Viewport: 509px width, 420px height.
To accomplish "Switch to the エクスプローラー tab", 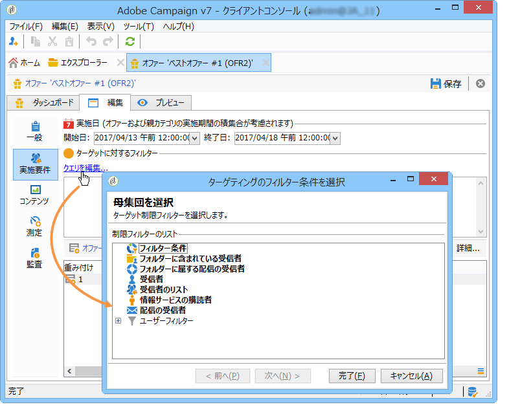I will [x=78, y=63].
